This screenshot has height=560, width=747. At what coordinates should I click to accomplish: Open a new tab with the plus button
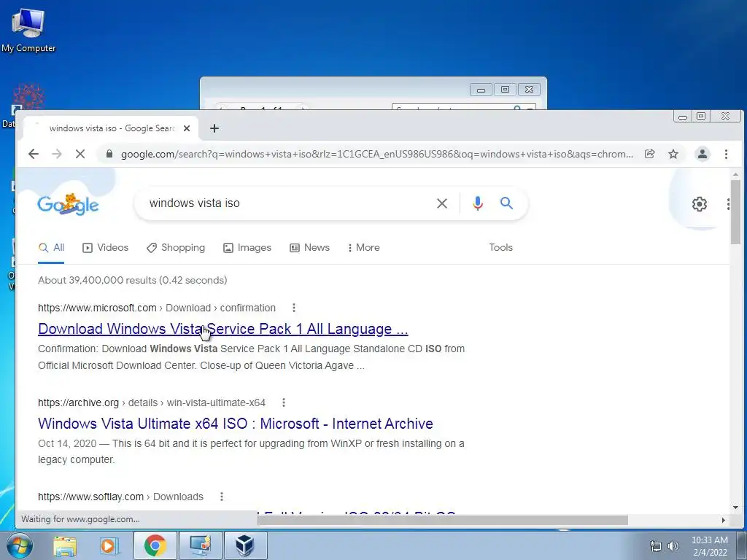(214, 128)
